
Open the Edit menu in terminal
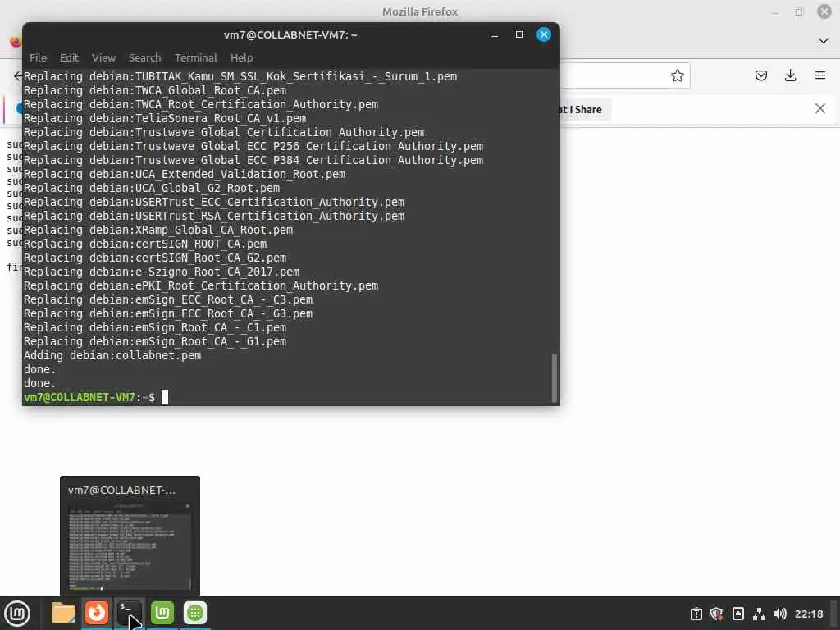(x=69, y=58)
